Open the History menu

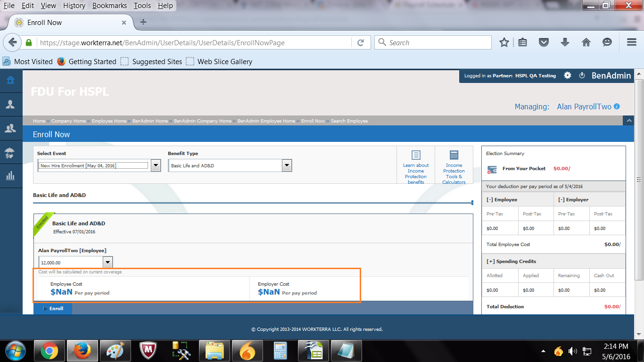coord(74,6)
